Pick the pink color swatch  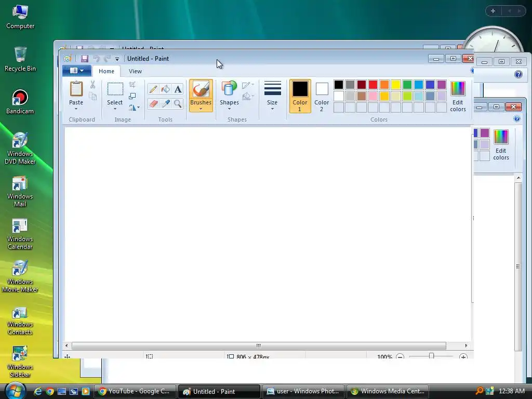pos(373,96)
